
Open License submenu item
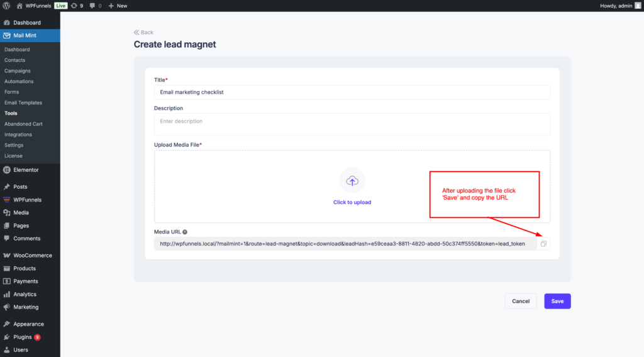click(x=13, y=156)
